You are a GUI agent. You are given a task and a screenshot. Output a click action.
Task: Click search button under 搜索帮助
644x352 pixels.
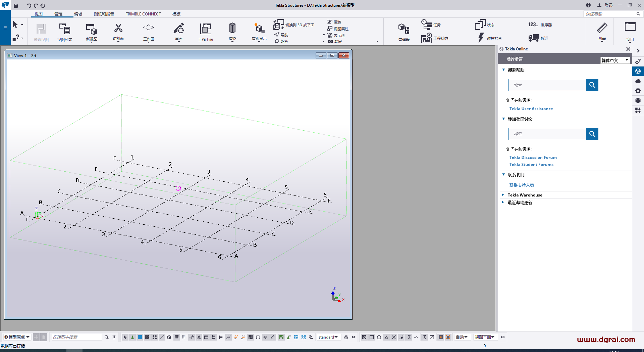pos(592,85)
